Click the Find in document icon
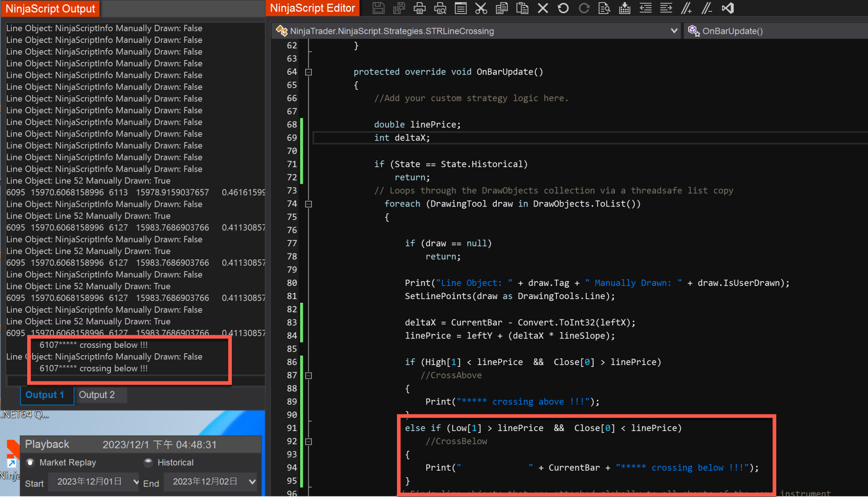This screenshot has width=868, height=497. click(x=604, y=8)
